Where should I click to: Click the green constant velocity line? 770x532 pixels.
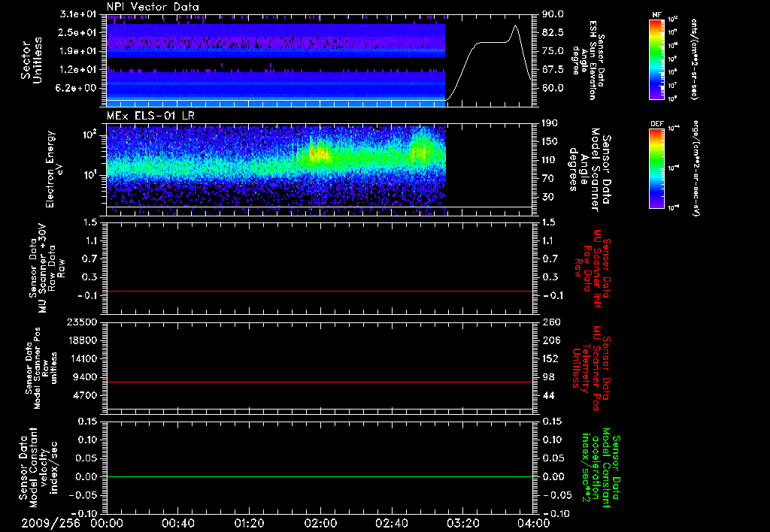320,476
